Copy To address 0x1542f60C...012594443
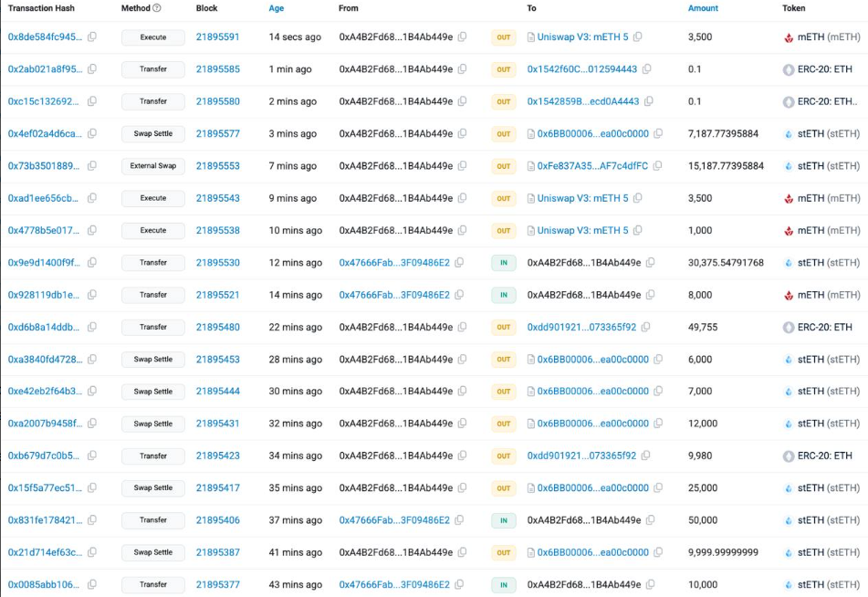The height and width of the screenshot is (597, 868). click(x=646, y=68)
